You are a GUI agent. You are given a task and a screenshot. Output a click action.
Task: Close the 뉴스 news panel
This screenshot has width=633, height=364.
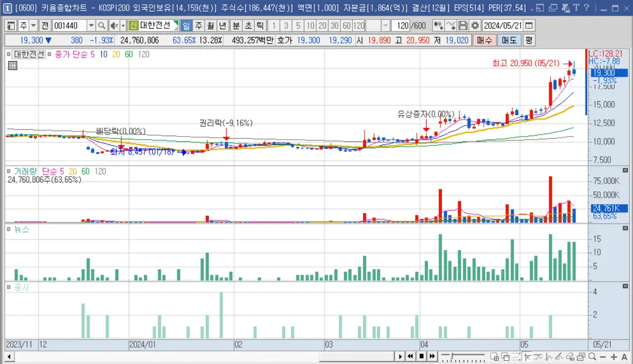pos(626,228)
